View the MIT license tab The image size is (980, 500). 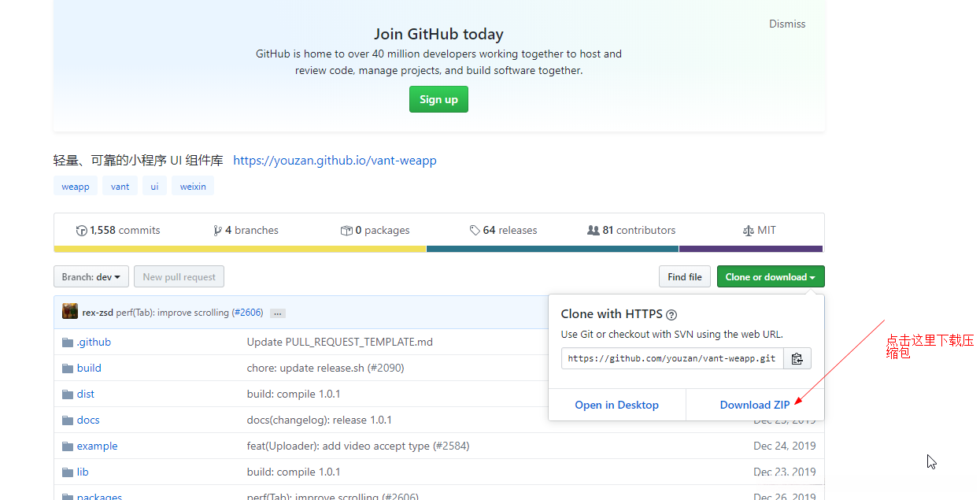point(759,231)
